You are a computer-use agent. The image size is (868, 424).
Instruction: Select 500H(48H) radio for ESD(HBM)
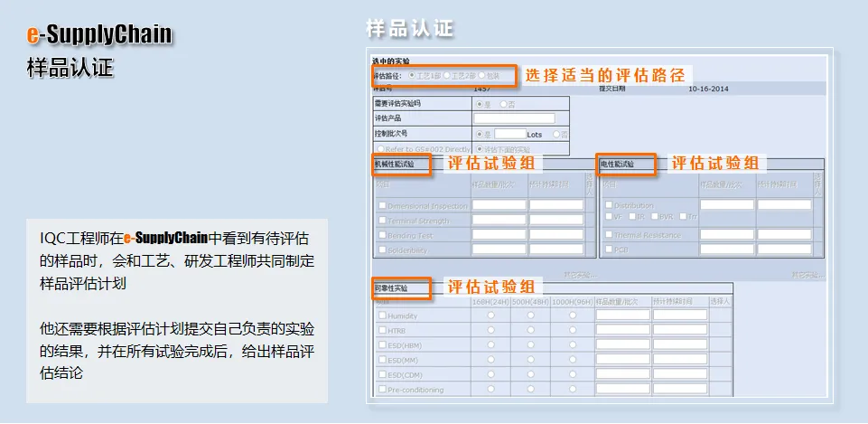(531, 344)
